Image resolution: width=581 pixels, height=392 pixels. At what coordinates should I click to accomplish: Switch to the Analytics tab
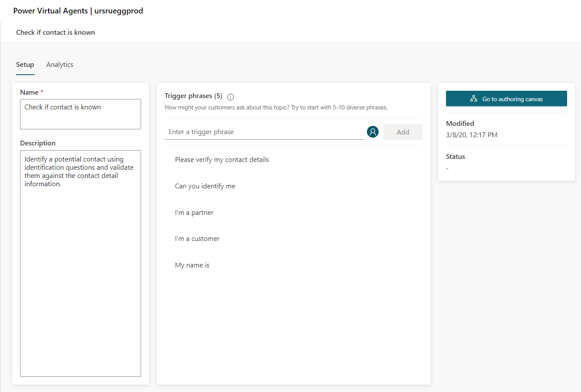(60, 64)
